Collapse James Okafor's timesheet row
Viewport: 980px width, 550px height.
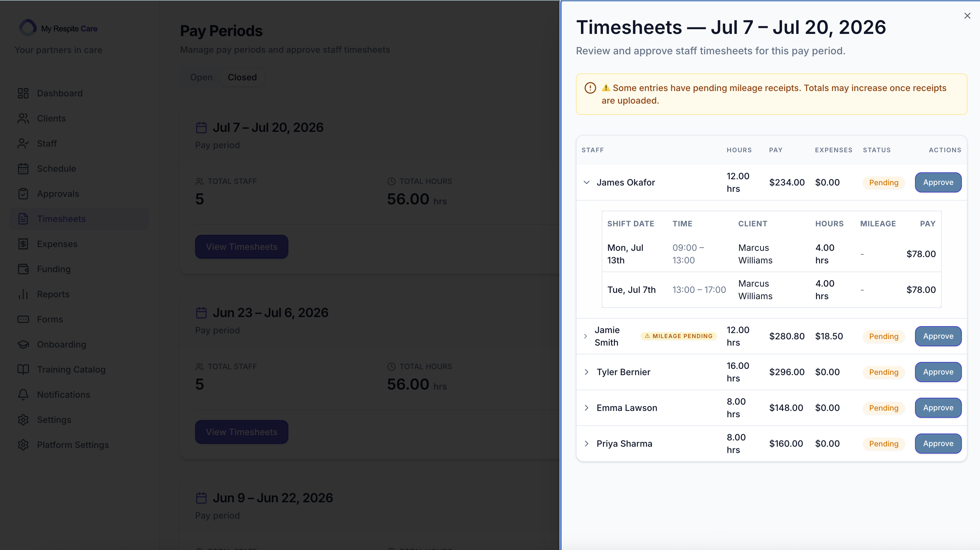pyautogui.click(x=586, y=182)
